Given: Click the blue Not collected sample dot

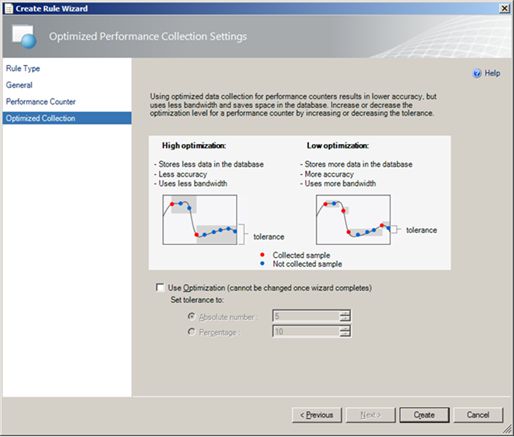Looking at the screenshot, I should [262, 264].
